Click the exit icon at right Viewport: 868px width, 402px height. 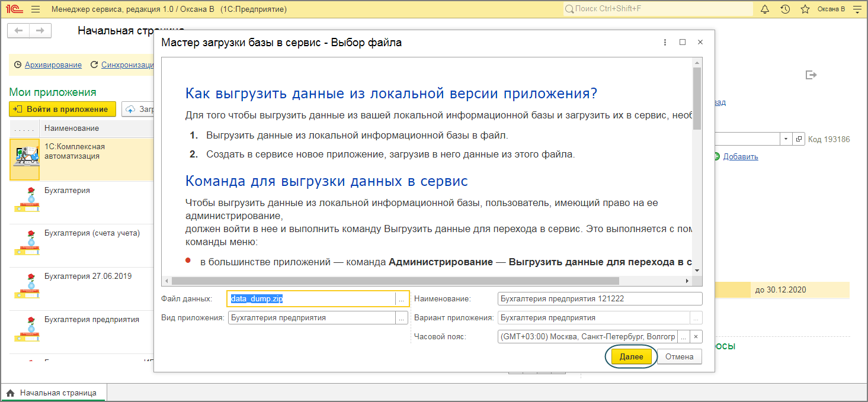point(811,75)
